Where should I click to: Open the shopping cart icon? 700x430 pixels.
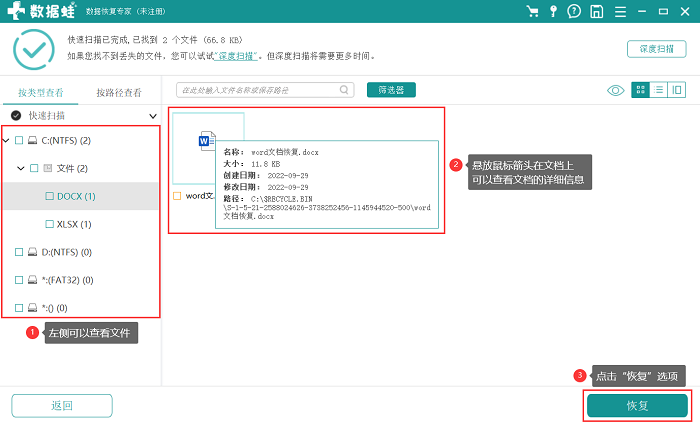(x=532, y=11)
